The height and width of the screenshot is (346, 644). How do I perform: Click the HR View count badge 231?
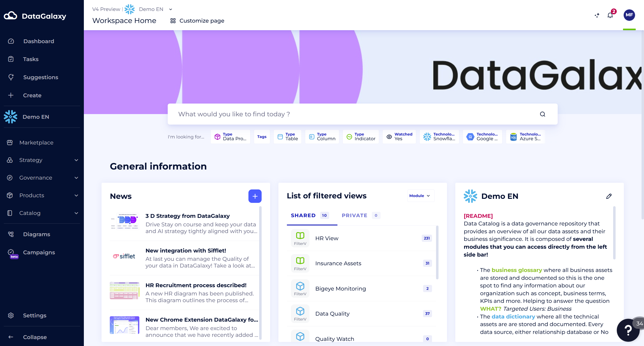point(427,238)
